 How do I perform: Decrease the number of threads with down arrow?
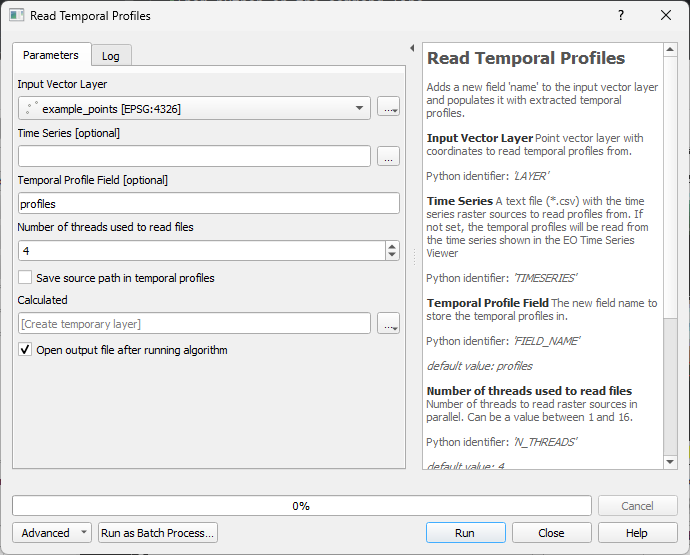click(392, 255)
